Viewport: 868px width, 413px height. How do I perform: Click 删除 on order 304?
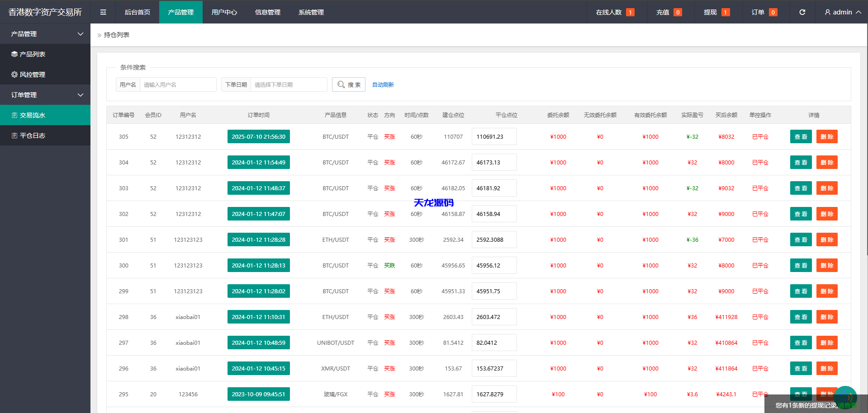827,162
